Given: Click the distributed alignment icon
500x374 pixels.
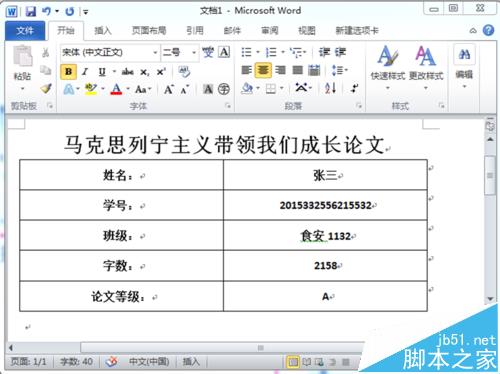Looking at the screenshot, I should (x=314, y=70).
